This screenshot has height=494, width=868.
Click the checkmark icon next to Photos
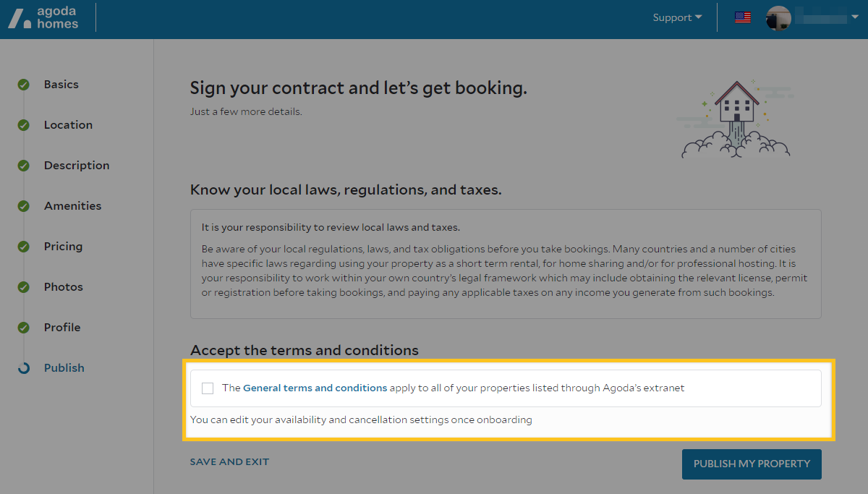tap(24, 286)
